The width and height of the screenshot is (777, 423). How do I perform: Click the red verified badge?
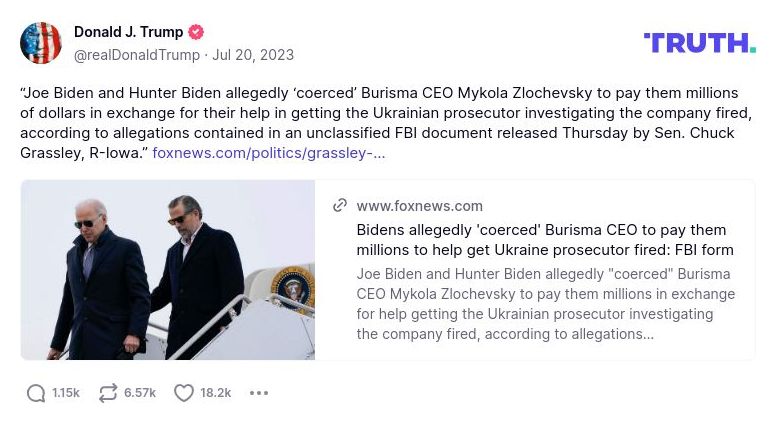(x=196, y=32)
